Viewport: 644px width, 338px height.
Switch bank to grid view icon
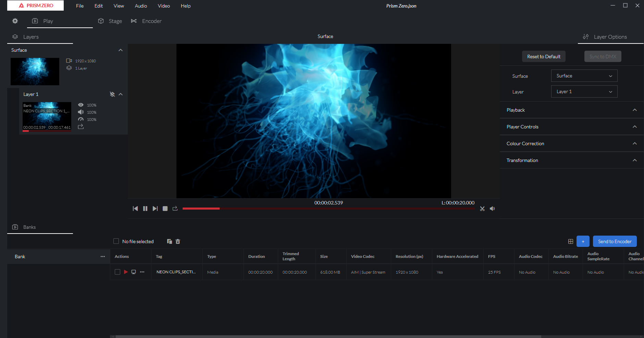[x=571, y=241]
